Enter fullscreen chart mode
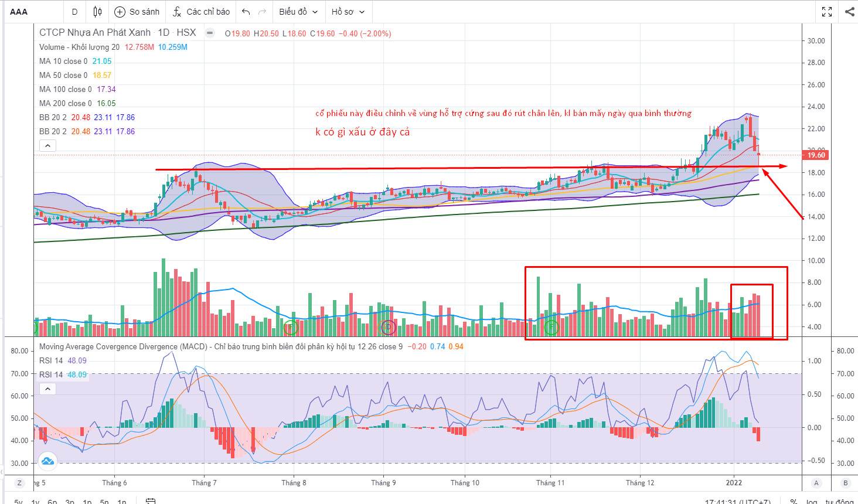The height and width of the screenshot is (504, 858). pos(827,12)
